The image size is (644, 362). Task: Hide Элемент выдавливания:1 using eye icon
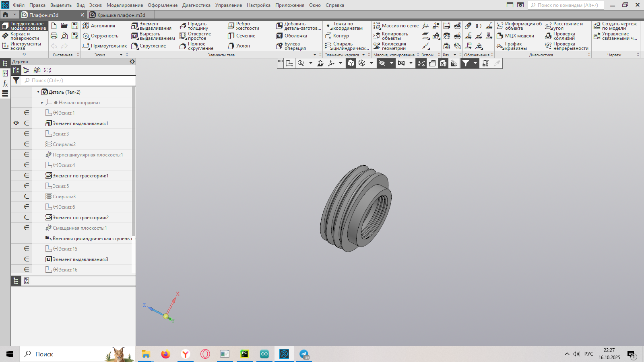(16, 123)
